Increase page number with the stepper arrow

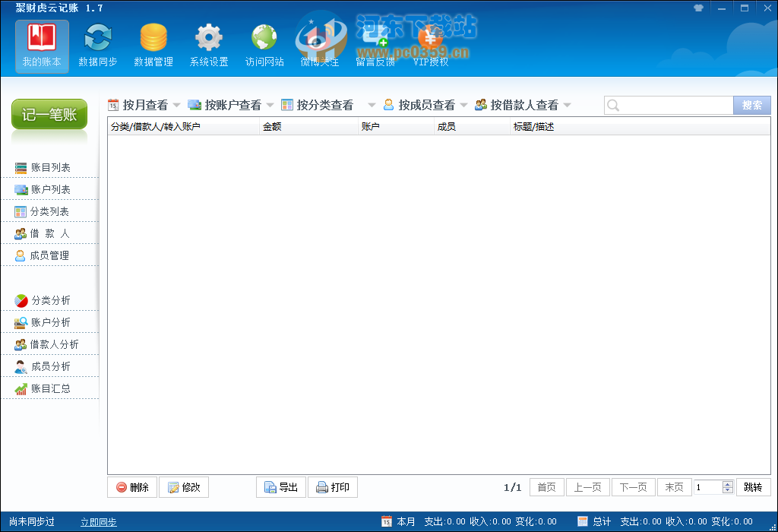pyautogui.click(x=729, y=483)
